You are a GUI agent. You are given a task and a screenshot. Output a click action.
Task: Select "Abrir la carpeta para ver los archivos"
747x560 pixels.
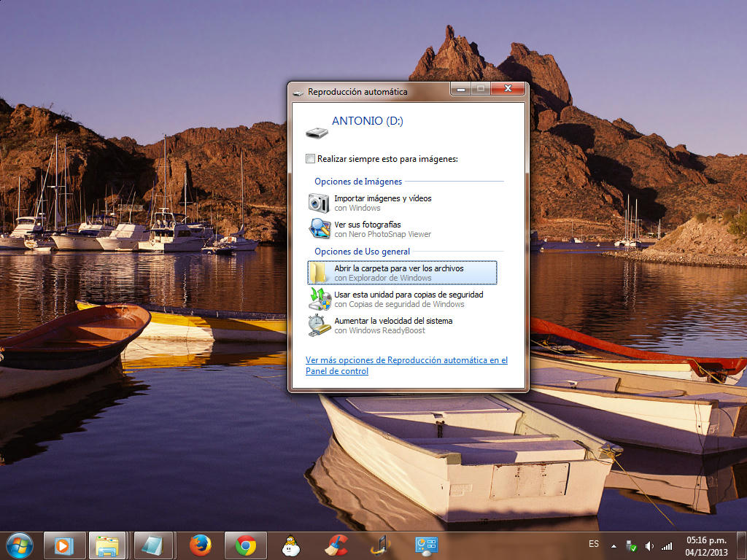click(398, 268)
